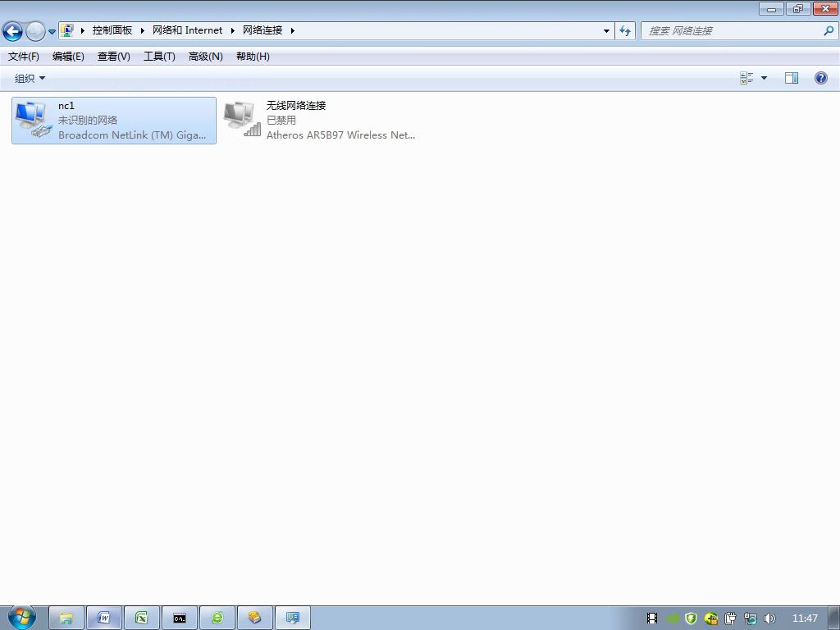Image resolution: width=840 pixels, height=630 pixels.
Task: Minimize the network connections window
Action: (x=771, y=8)
